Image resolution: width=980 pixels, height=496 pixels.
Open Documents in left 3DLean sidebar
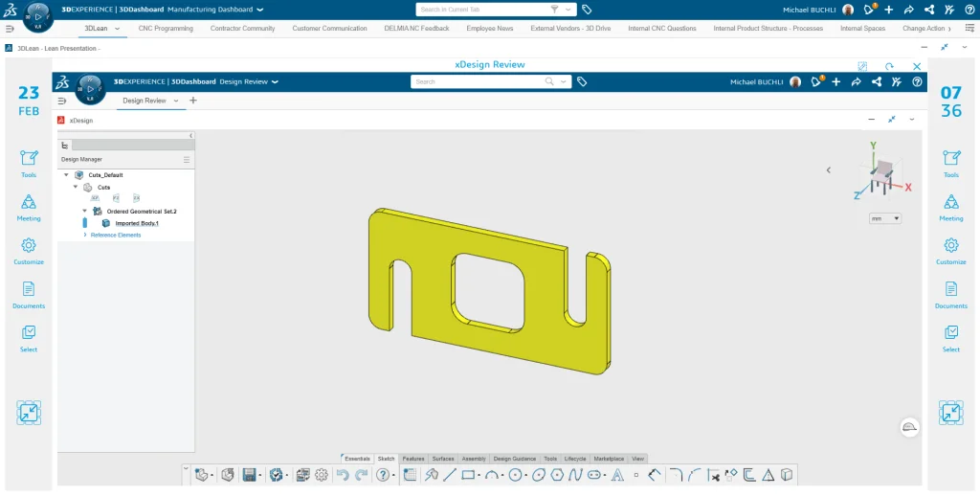(x=29, y=293)
